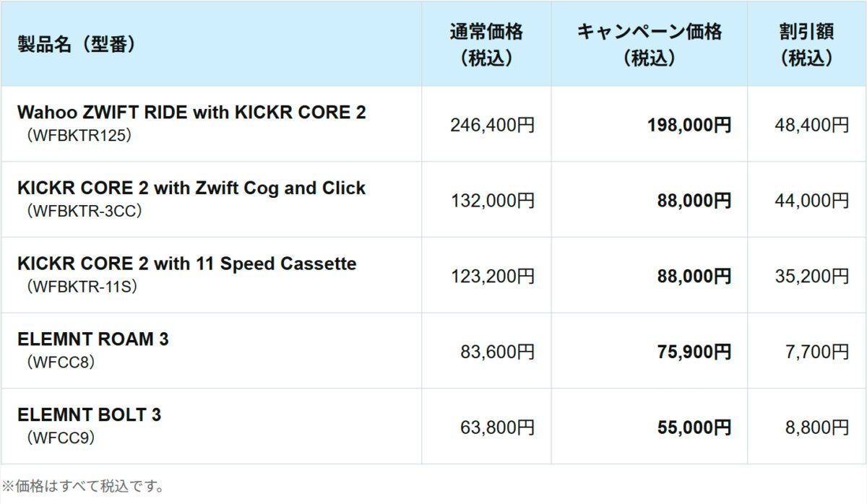Select the 75,900円 campaign price
867x504 pixels.
(694, 352)
